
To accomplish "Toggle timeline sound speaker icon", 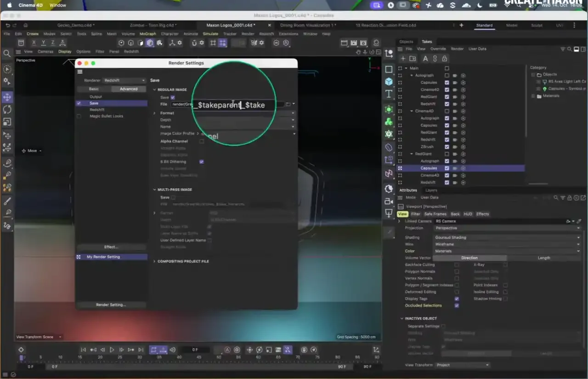I will (173, 350).
